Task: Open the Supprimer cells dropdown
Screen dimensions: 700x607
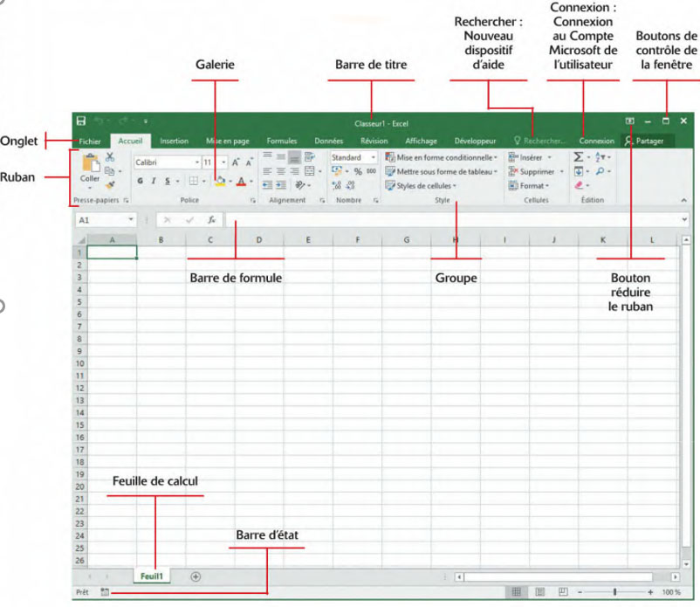Action: click(536, 171)
